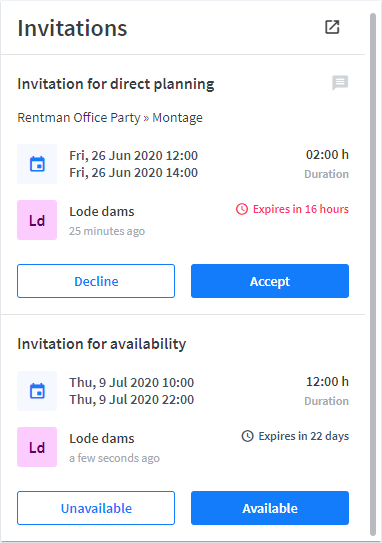The image size is (382, 543).
Task: Click the 02:00 h duration value
Action: 327,155
